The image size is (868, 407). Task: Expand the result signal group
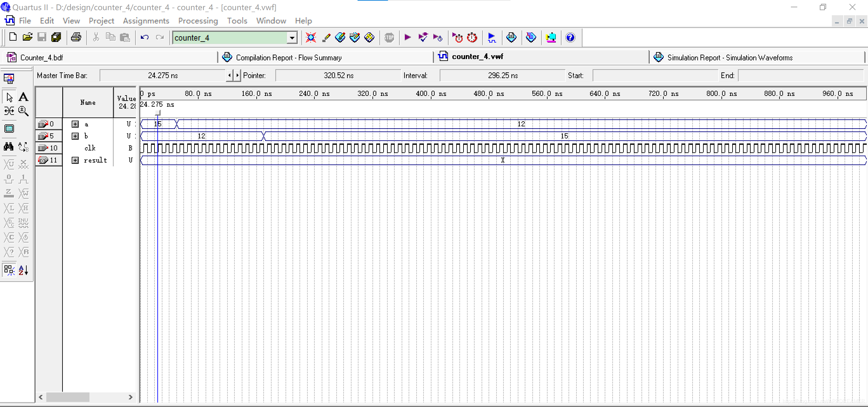coord(75,160)
